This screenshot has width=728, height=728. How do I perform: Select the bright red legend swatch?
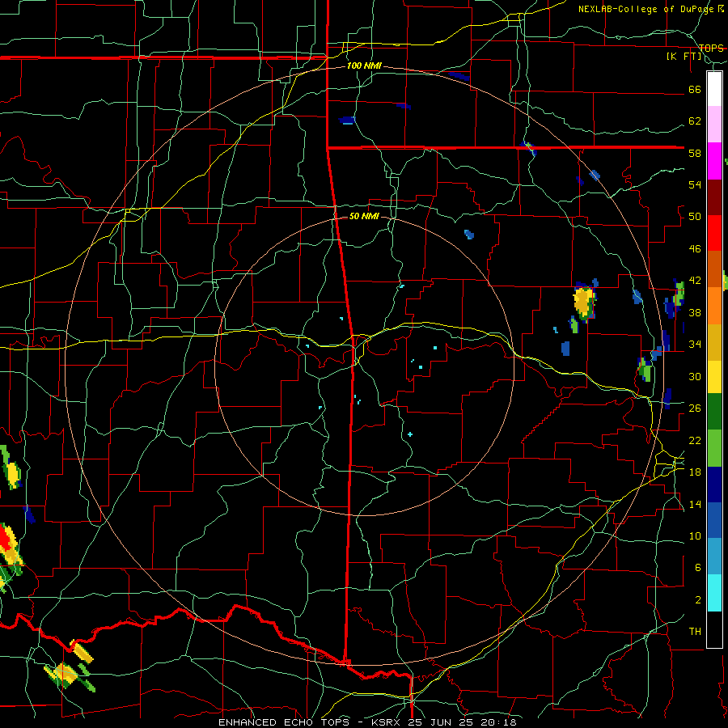point(714,233)
